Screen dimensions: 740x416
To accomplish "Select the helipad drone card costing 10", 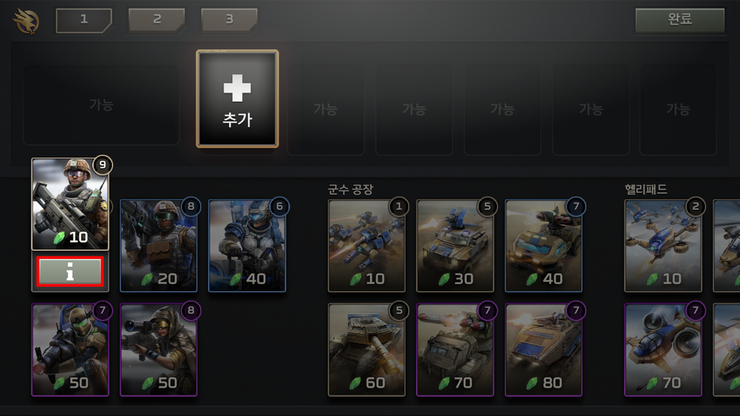I will (663, 245).
